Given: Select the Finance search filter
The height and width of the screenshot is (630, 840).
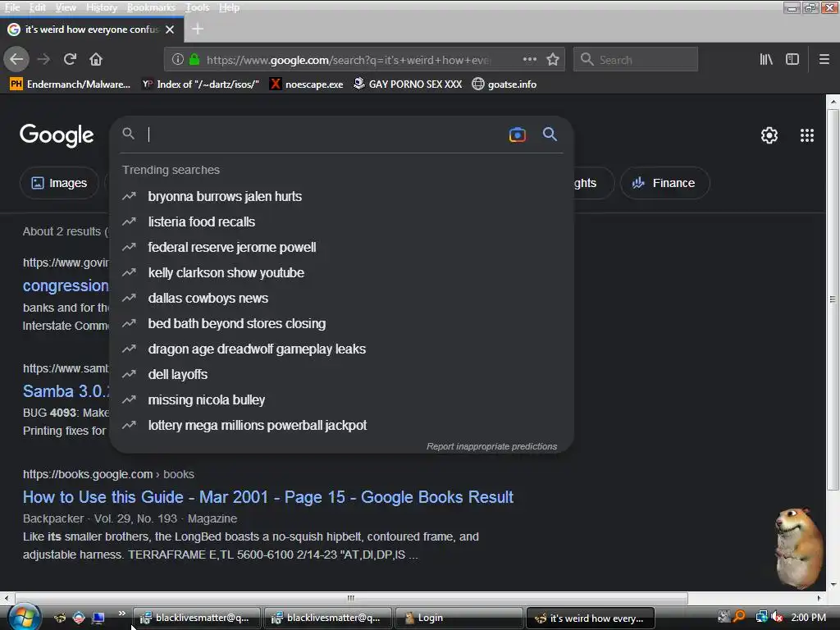Looking at the screenshot, I should pyautogui.click(x=664, y=183).
